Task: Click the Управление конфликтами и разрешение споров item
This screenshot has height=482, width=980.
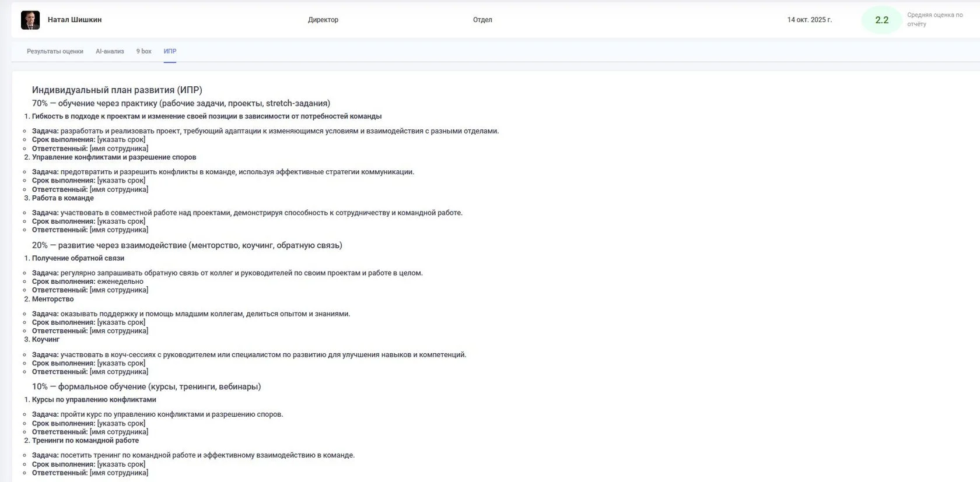Action: tap(114, 157)
